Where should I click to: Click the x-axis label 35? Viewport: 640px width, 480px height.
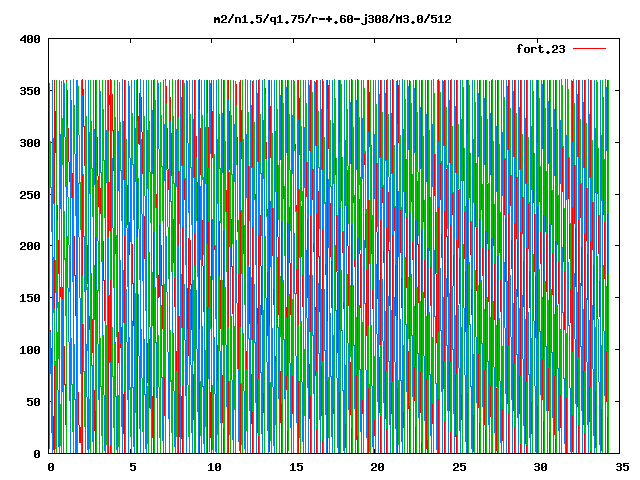coord(622,467)
